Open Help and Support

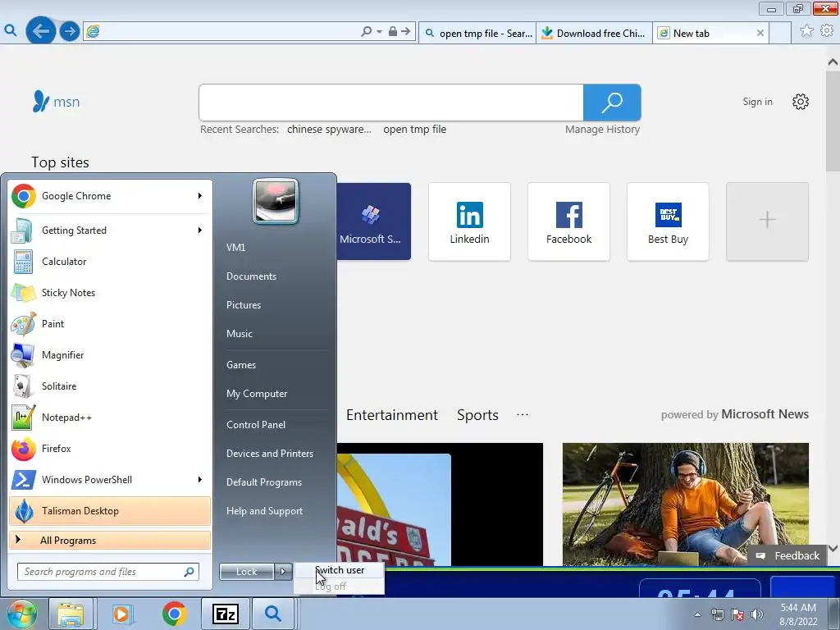265,511
